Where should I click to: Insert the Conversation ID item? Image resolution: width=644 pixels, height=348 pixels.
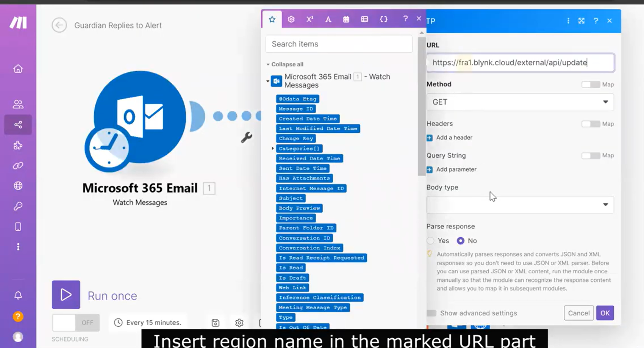(305, 238)
